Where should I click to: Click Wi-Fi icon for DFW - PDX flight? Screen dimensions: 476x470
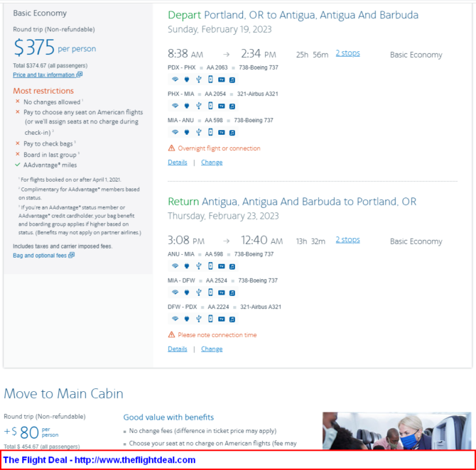point(175,319)
